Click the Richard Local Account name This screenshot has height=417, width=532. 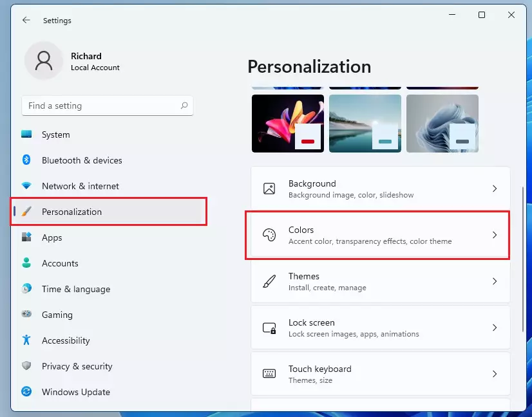click(95, 61)
